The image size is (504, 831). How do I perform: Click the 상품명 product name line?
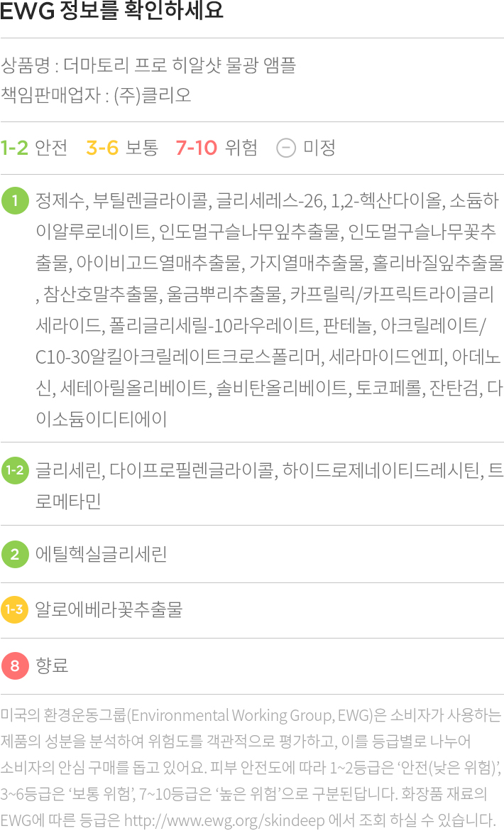pyautogui.click(x=148, y=65)
